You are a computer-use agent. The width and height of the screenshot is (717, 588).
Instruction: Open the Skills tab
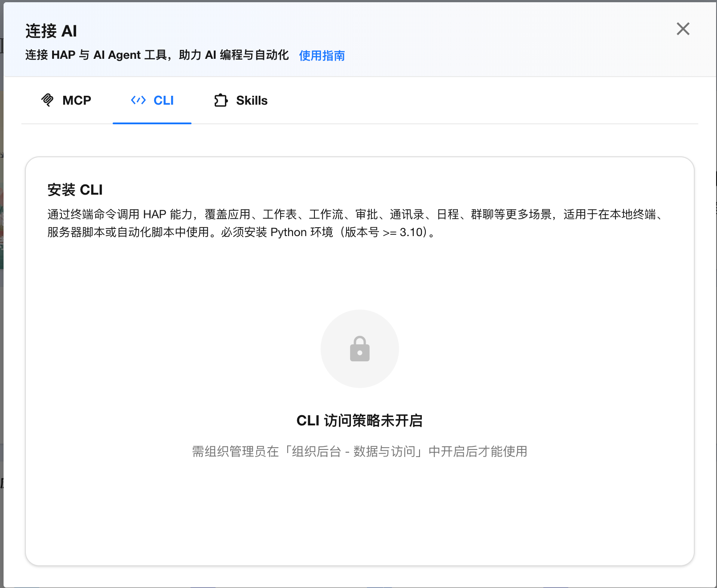[x=241, y=100]
